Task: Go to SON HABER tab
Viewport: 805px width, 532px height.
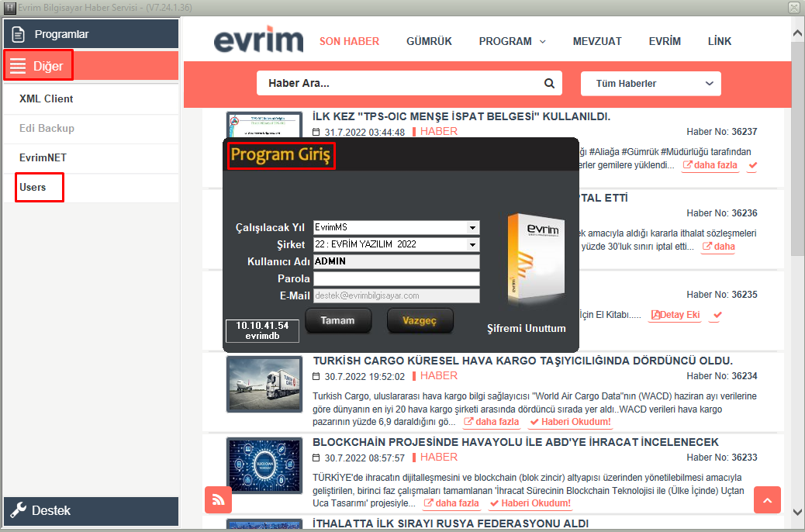Action: pos(349,41)
